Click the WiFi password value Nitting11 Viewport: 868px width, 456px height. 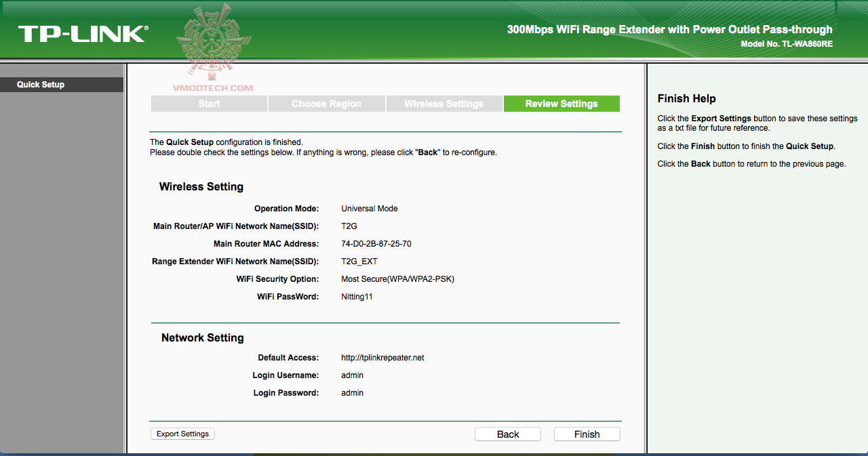[x=357, y=297]
